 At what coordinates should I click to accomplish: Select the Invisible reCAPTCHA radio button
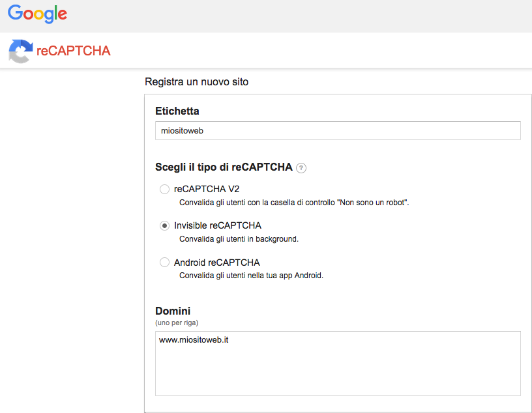coord(164,225)
